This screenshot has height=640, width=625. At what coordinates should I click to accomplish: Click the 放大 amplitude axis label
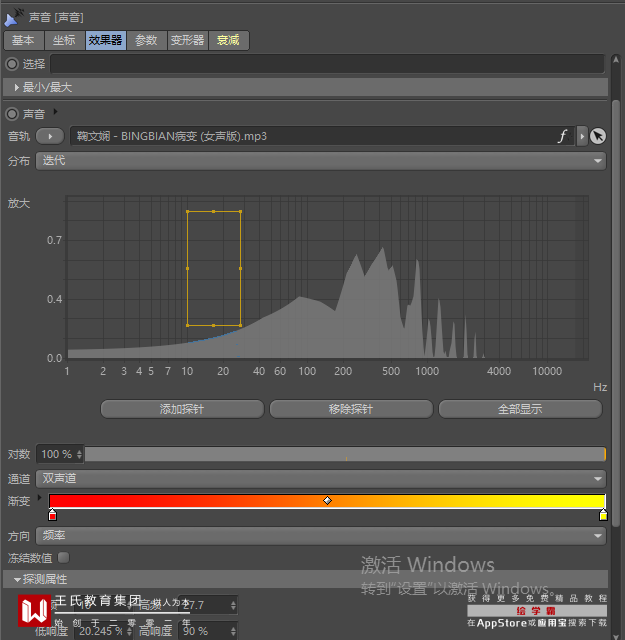19,203
